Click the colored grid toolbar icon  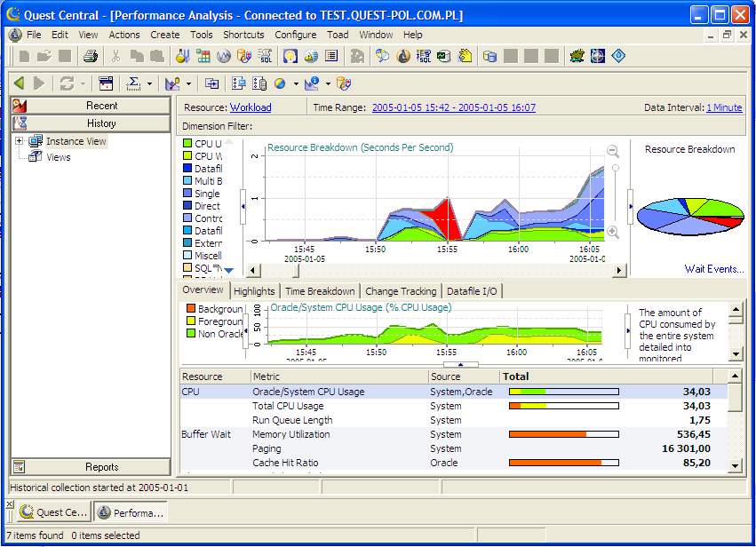click(x=203, y=56)
